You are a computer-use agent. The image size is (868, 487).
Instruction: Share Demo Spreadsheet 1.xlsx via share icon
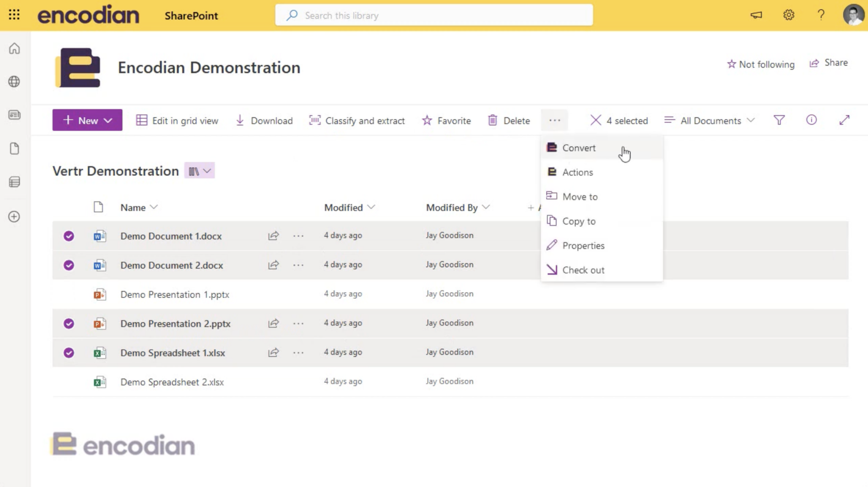(x=273, y=352)
